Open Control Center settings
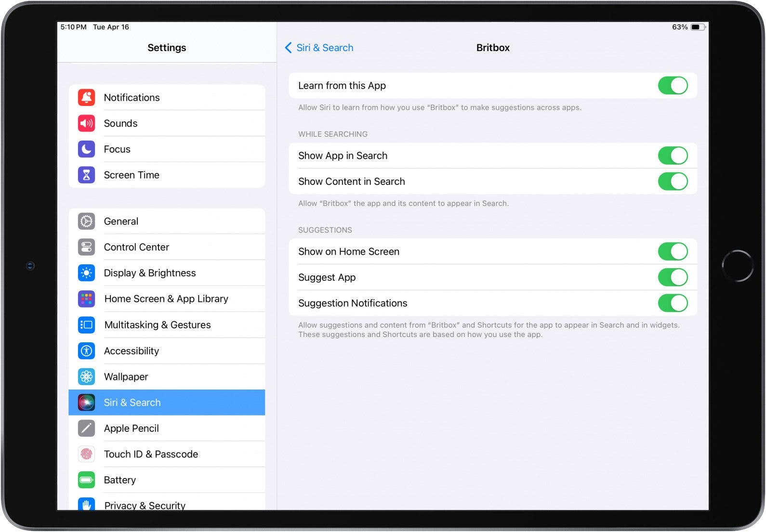Screen dimensions: 766x532 pyautogui.click(x=136, y=247)
